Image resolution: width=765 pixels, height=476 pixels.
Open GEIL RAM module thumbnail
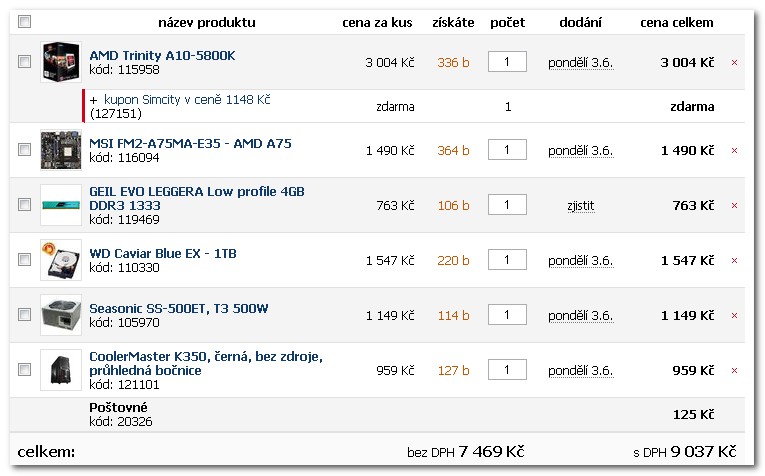(61, 205)
